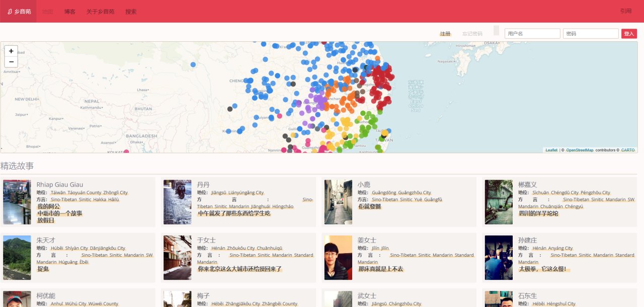Click the location link Zhōukǒu City

point(242,248)
